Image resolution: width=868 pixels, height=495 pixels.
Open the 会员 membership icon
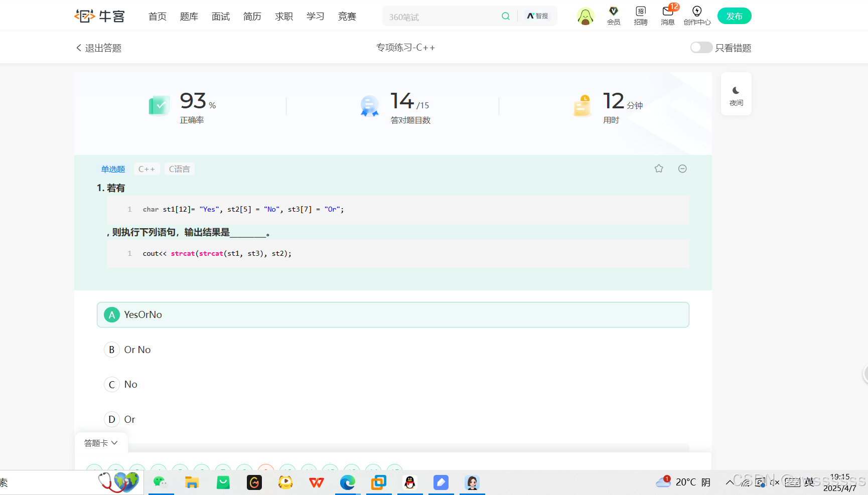[x=614, y=16]
